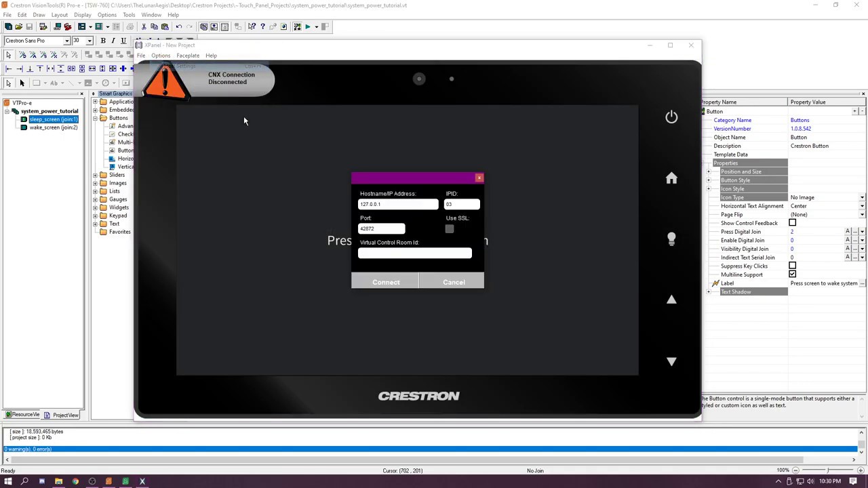Expand Text Shadow property group
The image size is (868, 488).
pos(709,291)
